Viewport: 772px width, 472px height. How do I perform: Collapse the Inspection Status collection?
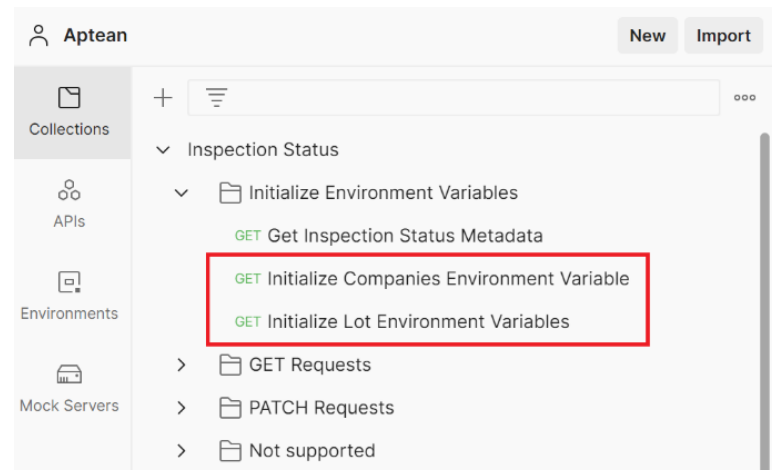[163, 150]
